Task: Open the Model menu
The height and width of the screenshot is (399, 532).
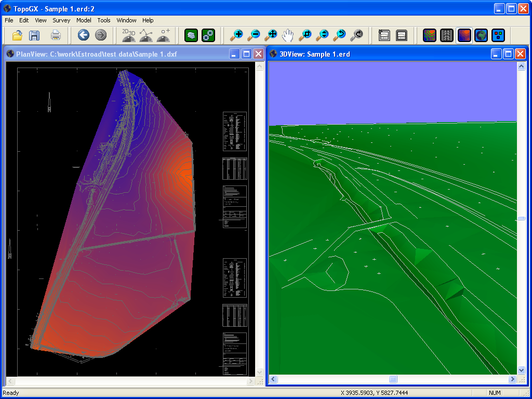Action: point(84,20)
